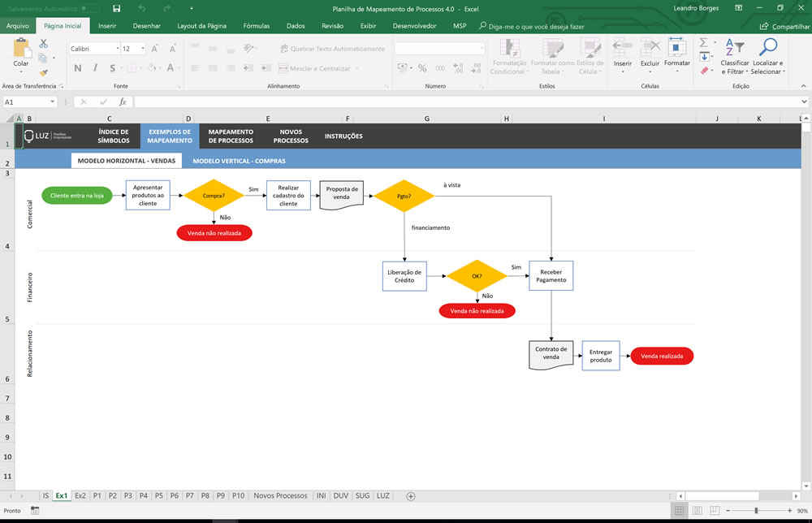Image resolution: width=812 pixels, height=523 pixels.
Task: Toggle italic I formatting button
Action: [x=95, y=68]
